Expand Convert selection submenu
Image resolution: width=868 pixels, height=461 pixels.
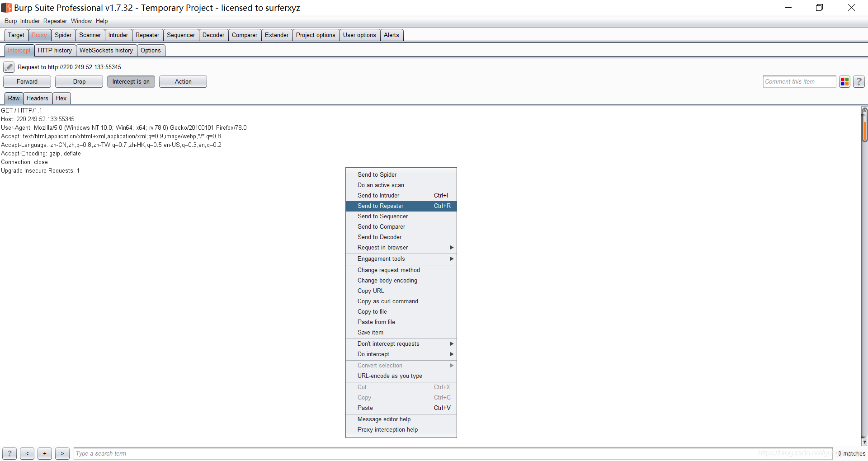[x=401, y=366]
